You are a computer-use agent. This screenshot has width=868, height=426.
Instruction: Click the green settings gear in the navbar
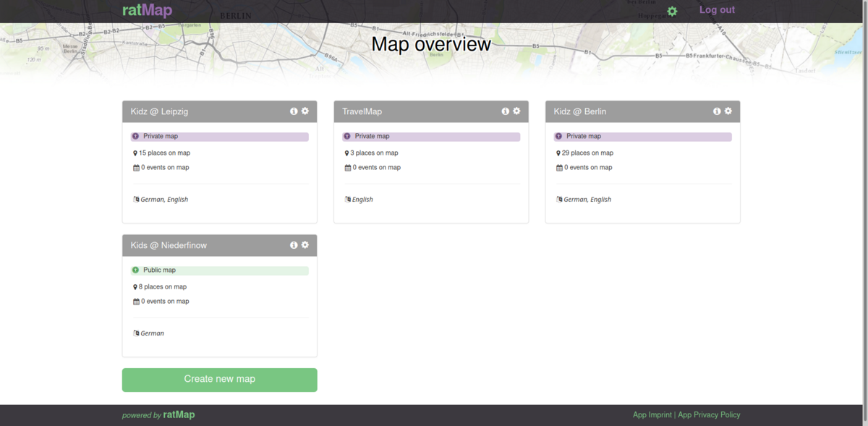(x=672, y=11)
